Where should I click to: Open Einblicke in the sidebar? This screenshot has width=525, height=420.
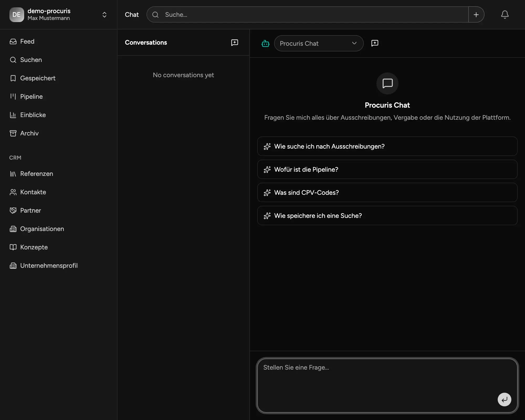coord(58,115)
